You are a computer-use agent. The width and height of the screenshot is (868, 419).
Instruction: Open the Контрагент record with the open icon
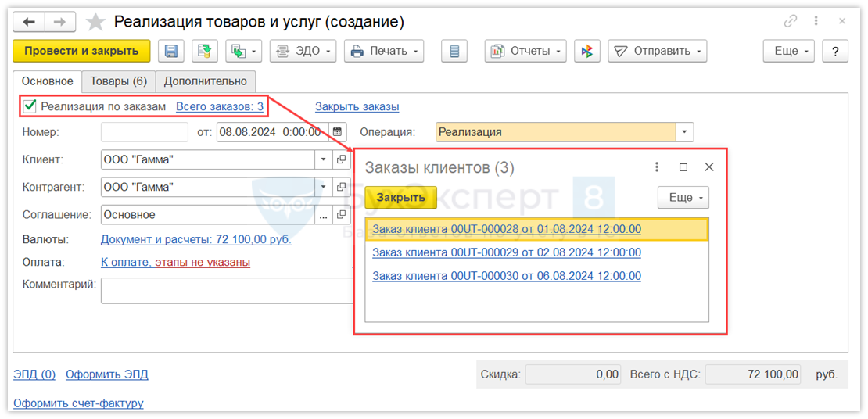(341, 187)
